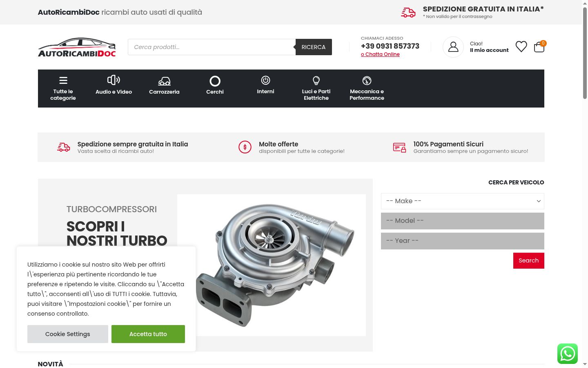Click the light bulb icon for Luci
The height and width of the screenshot is (368, 588).
point(316,80)
